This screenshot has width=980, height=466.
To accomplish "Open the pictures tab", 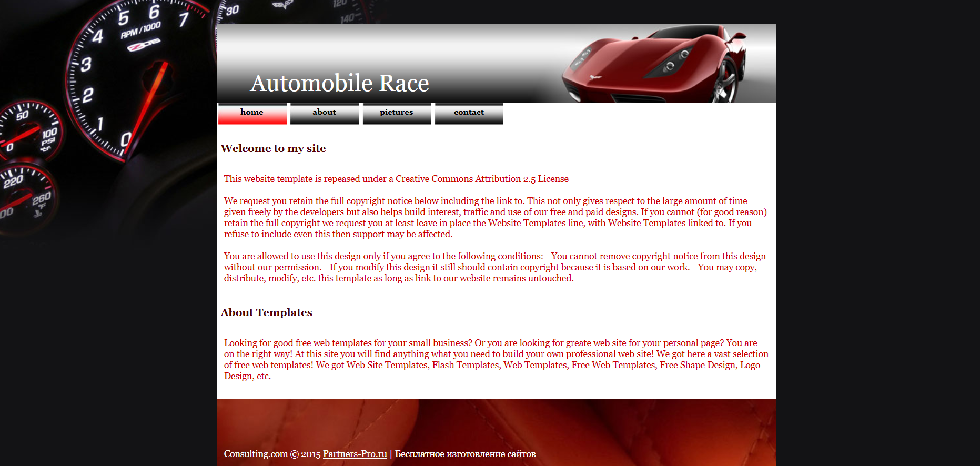I will coord(397,114).
